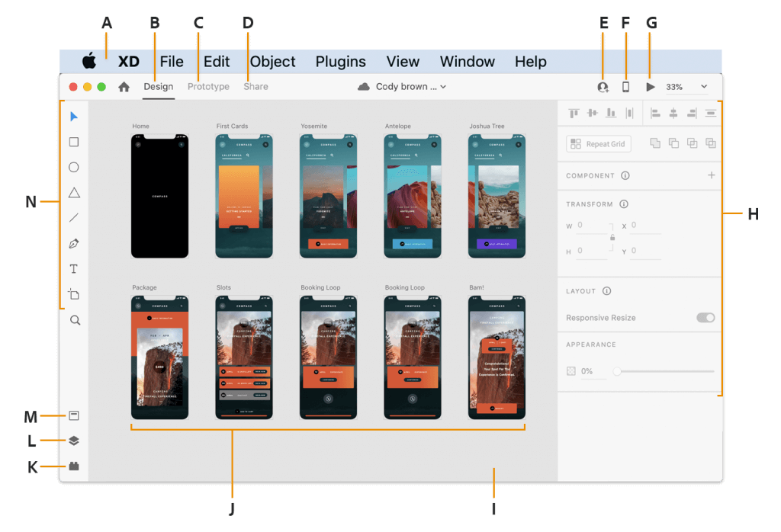Toggle the Responsive Resize switch
Image resolution: width=781 pixels, height=532 pixels.
(705, 318)
